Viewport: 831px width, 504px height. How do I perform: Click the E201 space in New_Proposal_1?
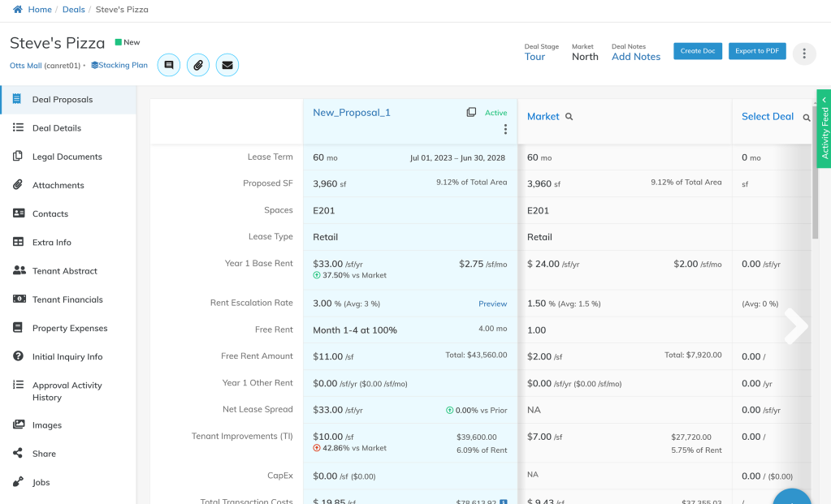click(324, 211)
